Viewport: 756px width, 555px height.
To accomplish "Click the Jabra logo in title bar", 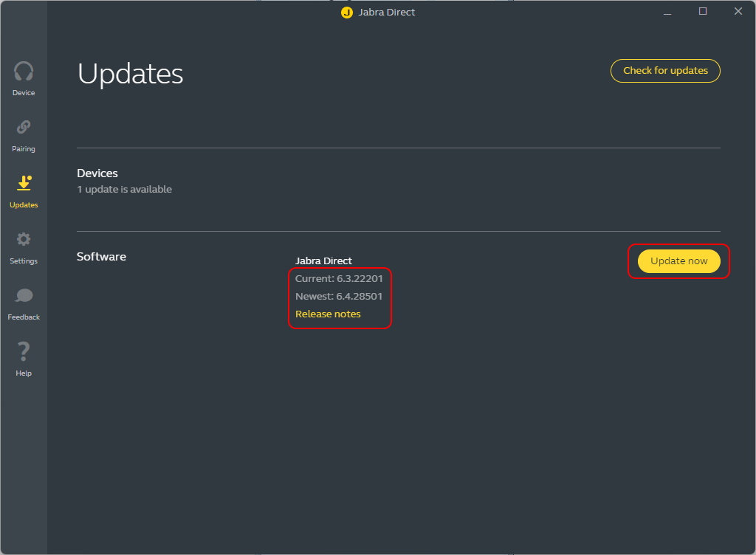I will (x=347, y=13).
